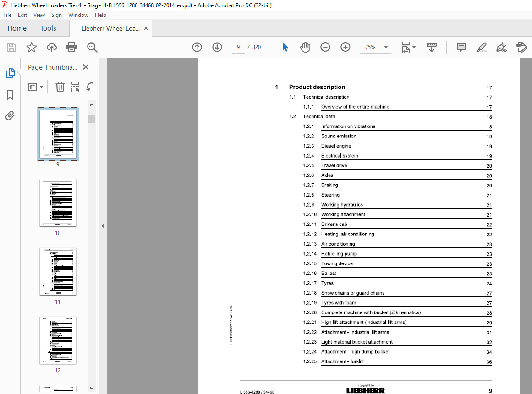Select page 9 thumbnail
This screenshot has height=394, width=532.
pyautogui.click(x=58, y=134)
